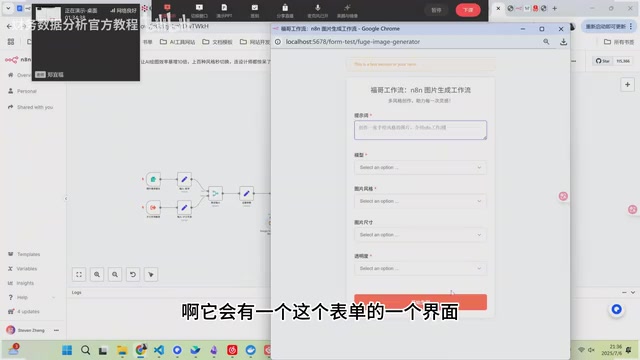Viewport: 640px width, 360px height.
Task: Click the Windows Start button
Action: coord(67,350)
